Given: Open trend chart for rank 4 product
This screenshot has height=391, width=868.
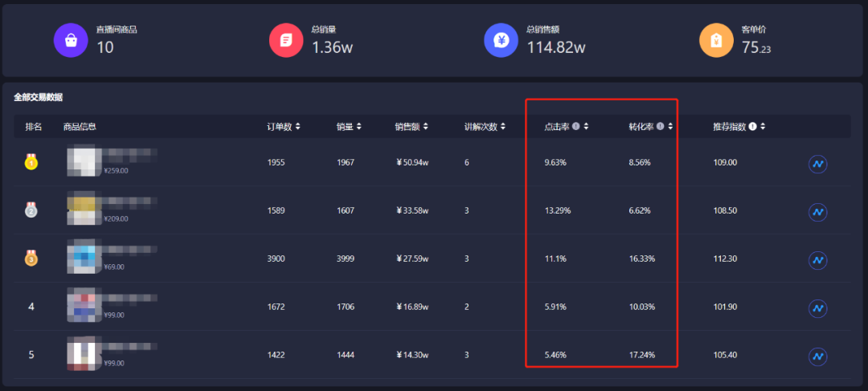Looking at the screenshot, I should (817, 308).
